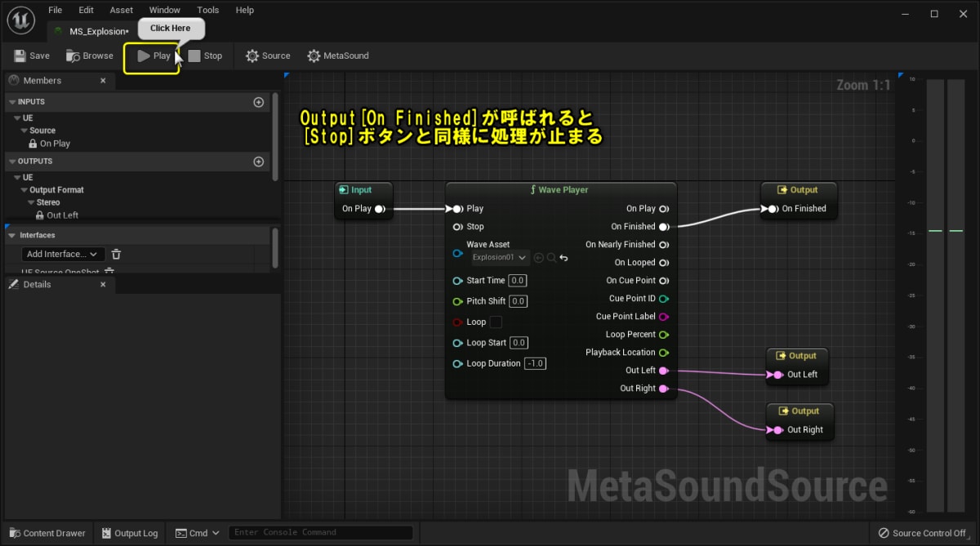
Task: Click the magnifier icon beside the Wave Asset
Action: point(550,256)
